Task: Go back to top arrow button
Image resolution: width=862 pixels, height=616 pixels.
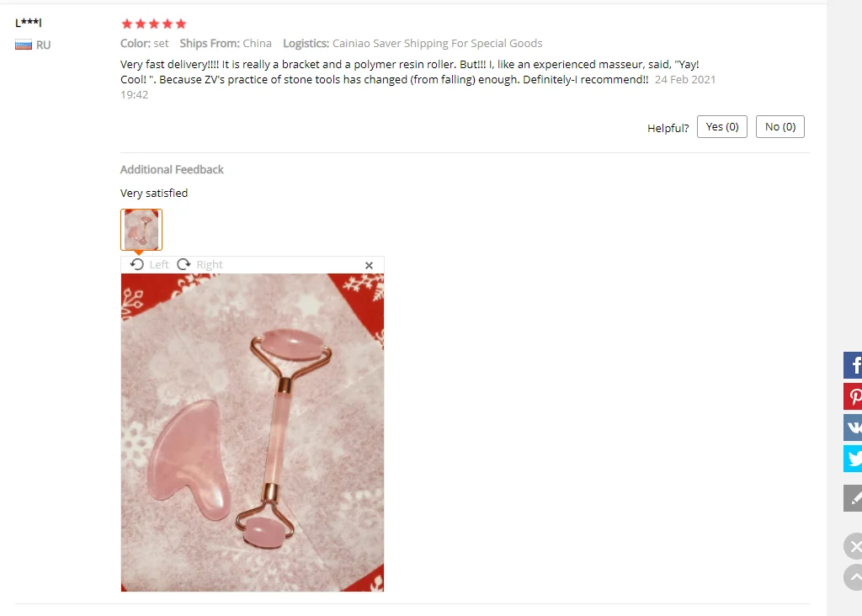Action: coord(853,577)
